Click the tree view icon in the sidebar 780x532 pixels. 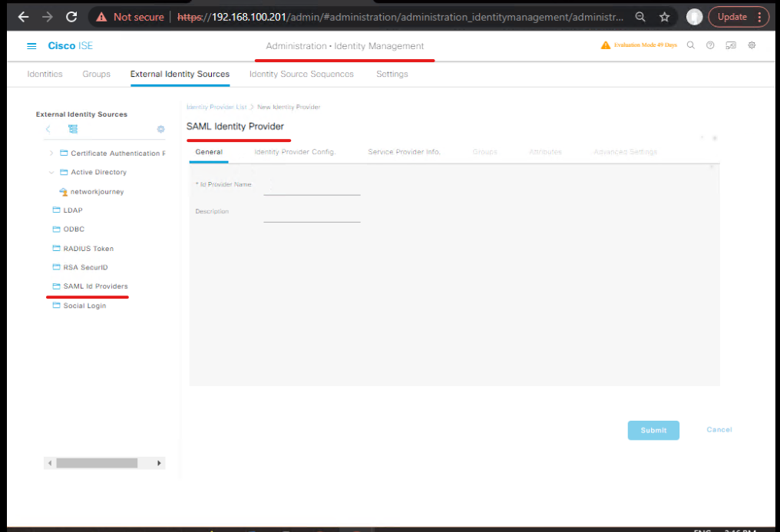(x=73, y=129)
